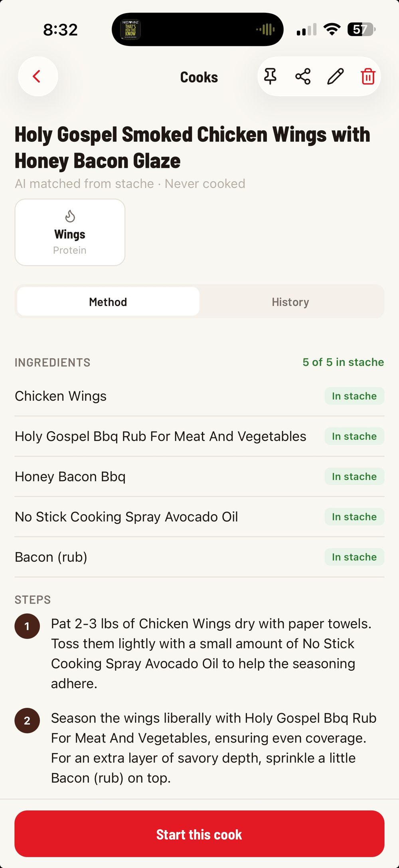This screenshot has width=399, height=868.
Task: Tap In stache badge for Bacon (rub)
Action: click(x=354, y=557)
